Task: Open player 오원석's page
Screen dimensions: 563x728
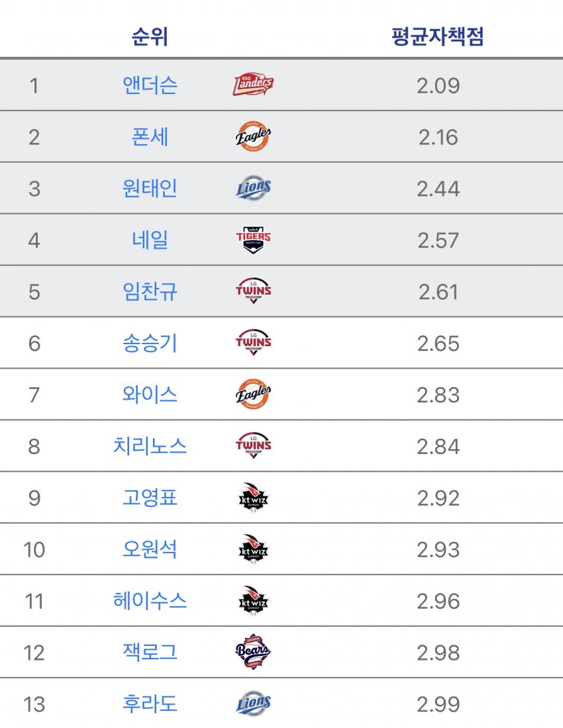Action: pos(150,549)
